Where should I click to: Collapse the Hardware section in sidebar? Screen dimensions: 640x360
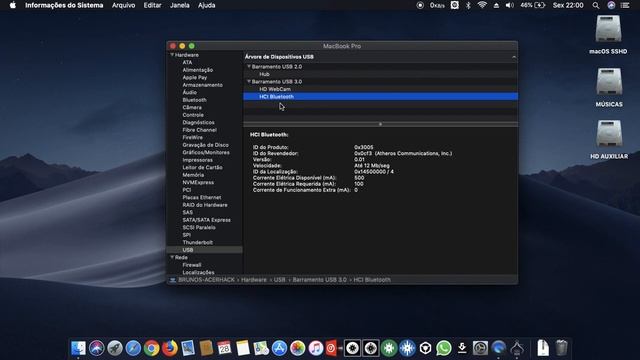172,55
